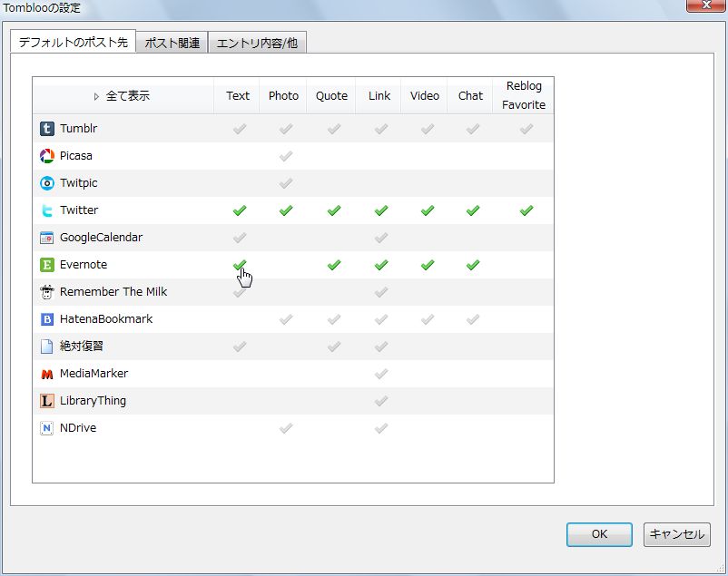Click the Picasa pinwheel icon
Screen dimensions: 728x576
[47, 156]
